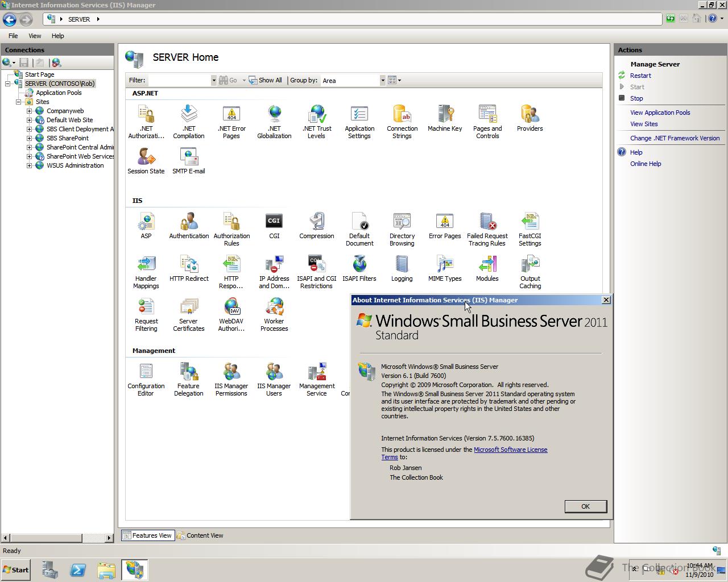Click View Application Pools action
The width and height of the screenshot is (728, 582).
point(660,113)
